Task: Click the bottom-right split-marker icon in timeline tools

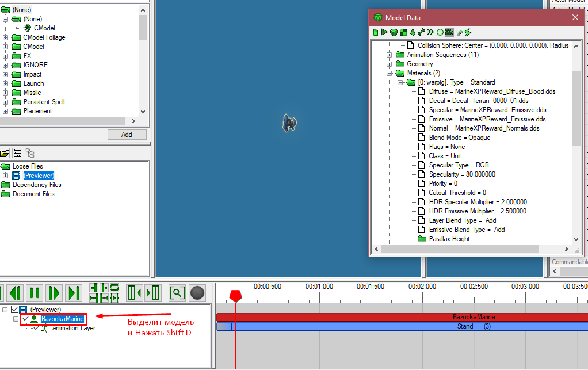Action: [114, 298]
